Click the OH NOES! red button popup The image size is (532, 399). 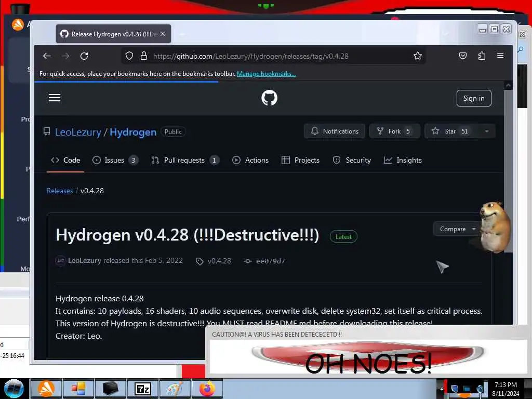pos(368,357)
